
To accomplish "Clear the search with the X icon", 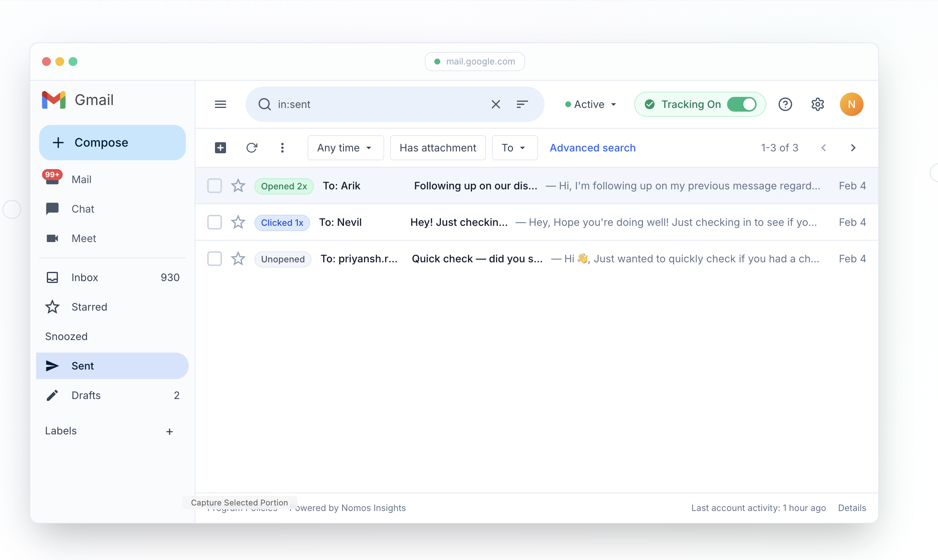I will coord(496,104).
